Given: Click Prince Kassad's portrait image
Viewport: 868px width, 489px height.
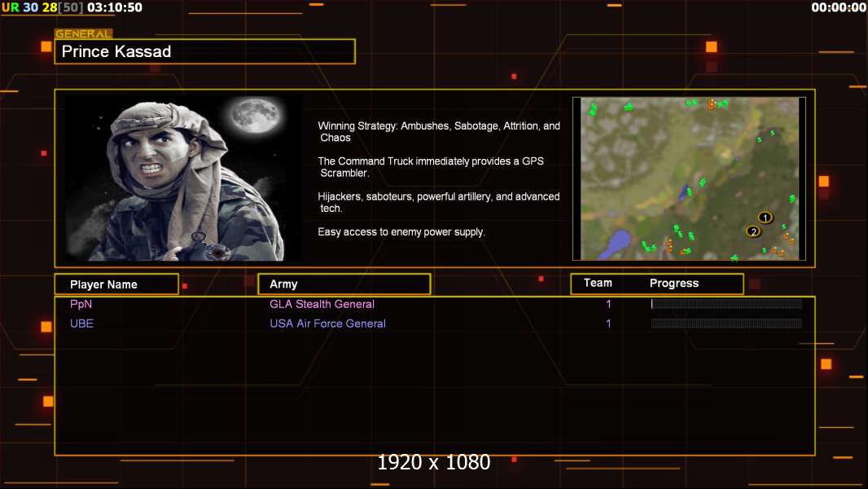Looking at the screenshot, I should click(x=183, y=178).
